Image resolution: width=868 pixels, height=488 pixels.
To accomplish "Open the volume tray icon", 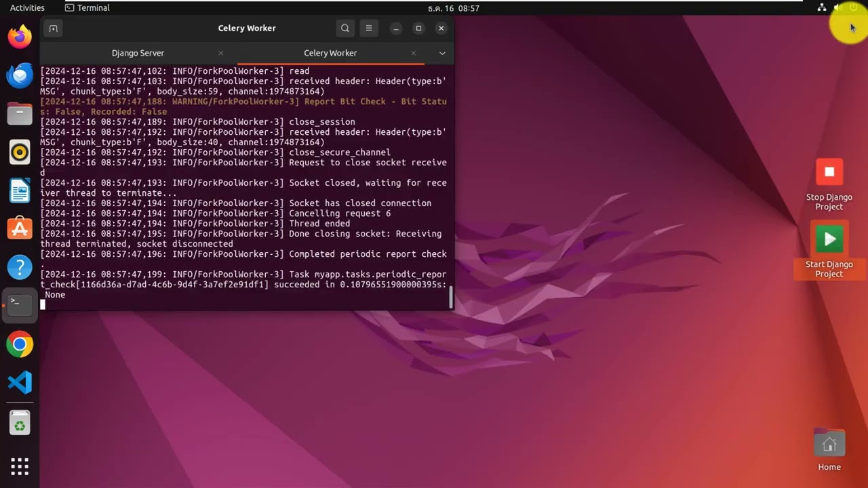I will 837,7.
